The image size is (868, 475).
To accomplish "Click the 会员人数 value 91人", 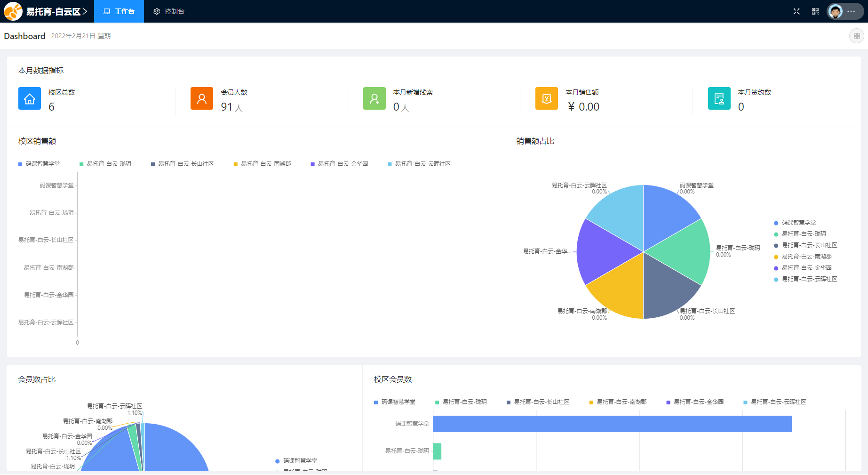I will coord(232,107).
